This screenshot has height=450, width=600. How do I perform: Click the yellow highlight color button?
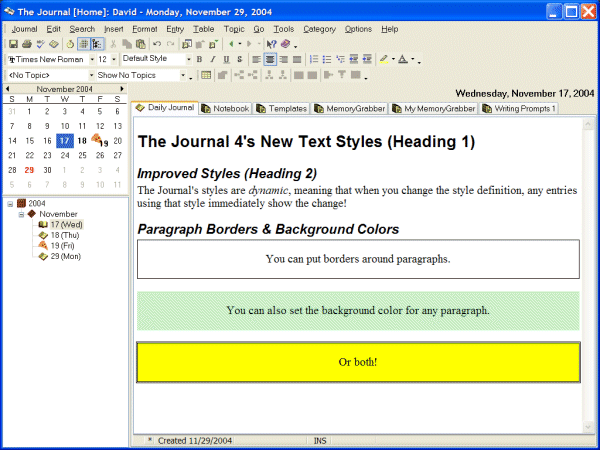[383, 60]
